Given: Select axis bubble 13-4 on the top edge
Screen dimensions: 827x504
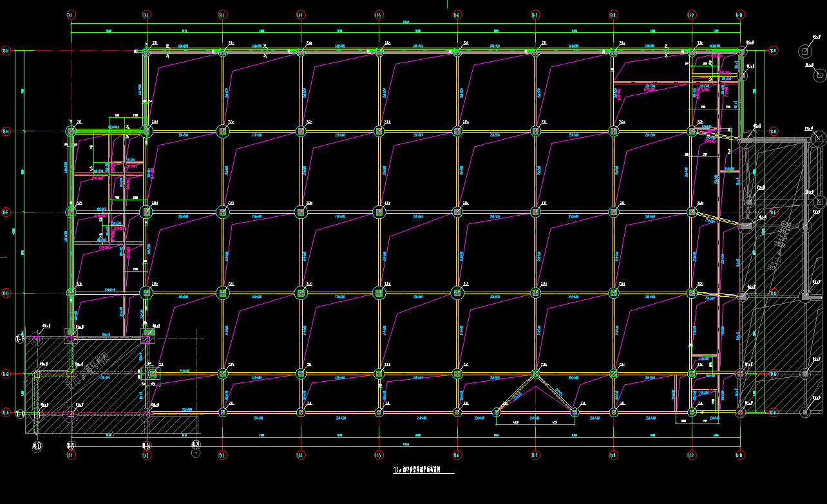Looking at the screenshot, I should (300, 14).
